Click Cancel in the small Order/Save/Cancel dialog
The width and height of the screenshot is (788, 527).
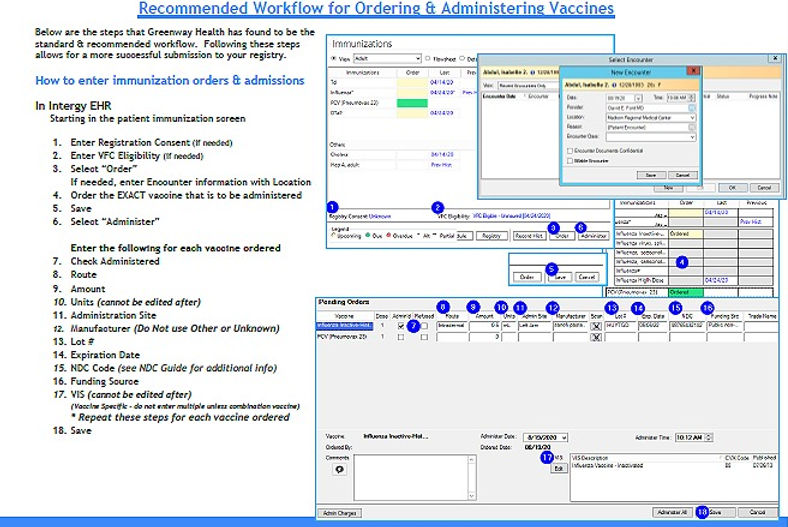click(586, 277)
